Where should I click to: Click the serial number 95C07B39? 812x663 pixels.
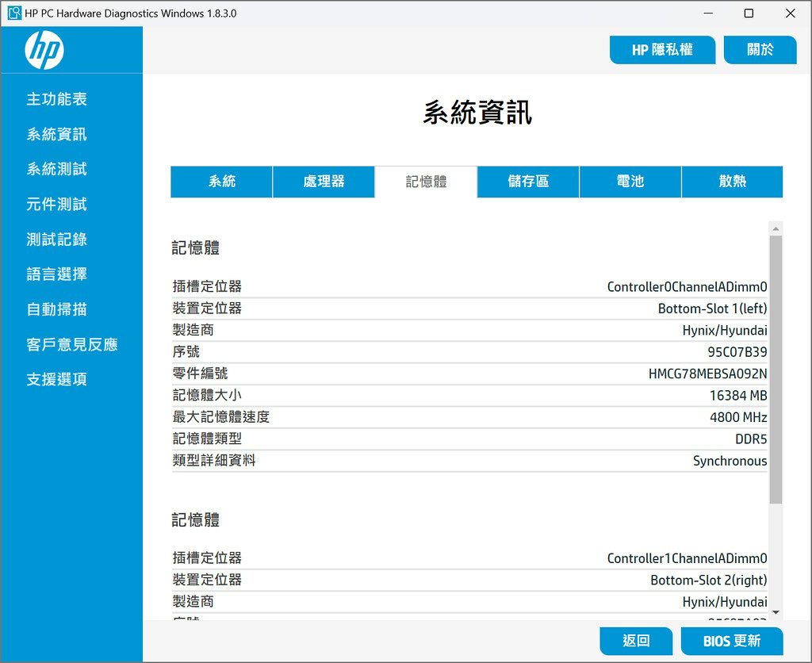click(x=737, y=352)
